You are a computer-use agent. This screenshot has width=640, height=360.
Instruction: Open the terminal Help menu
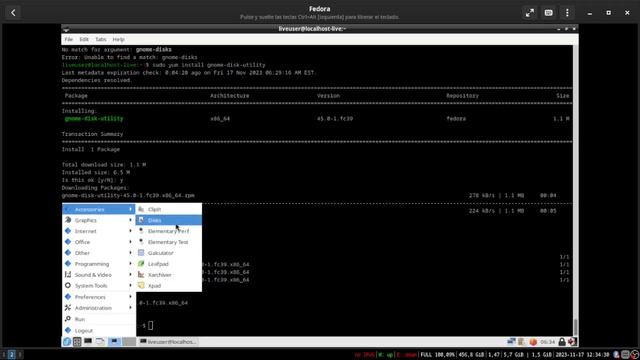(x=118, y=40)
